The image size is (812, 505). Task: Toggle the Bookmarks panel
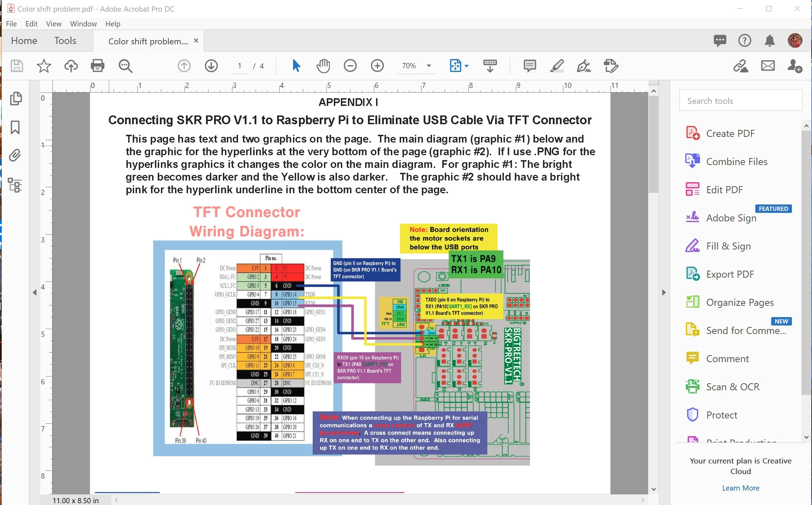coord(15,127)
